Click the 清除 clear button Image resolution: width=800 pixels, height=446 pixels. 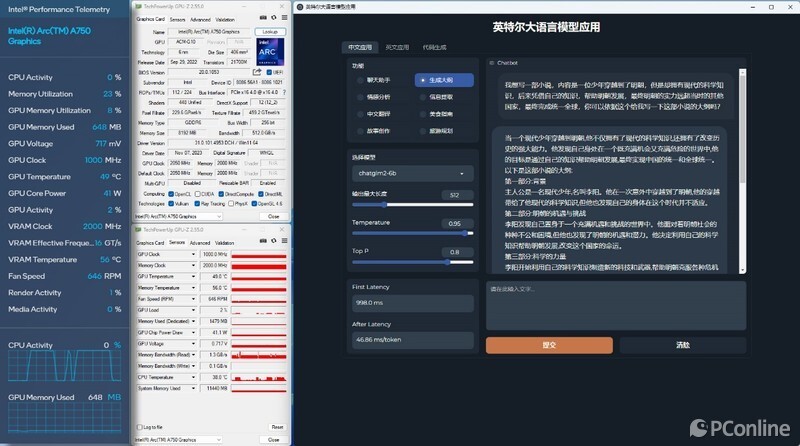click(683, 345)
